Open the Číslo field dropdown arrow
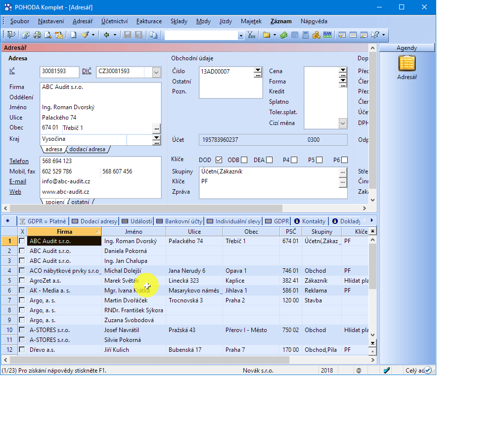The image size is (504, 422). pyautogui.click(x=258, y=70)
